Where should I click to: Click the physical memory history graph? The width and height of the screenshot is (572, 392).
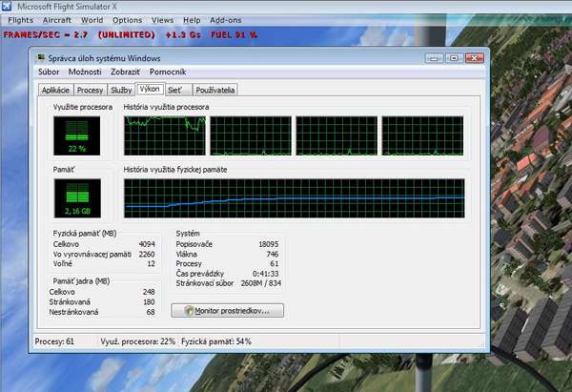294,198
